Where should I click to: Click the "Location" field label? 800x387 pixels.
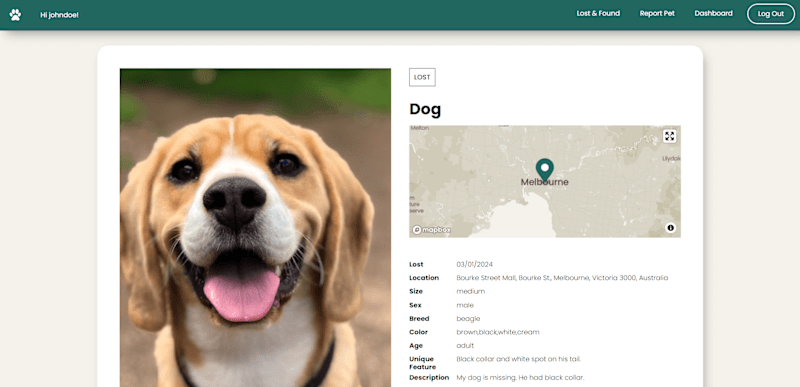coord(423,278)
